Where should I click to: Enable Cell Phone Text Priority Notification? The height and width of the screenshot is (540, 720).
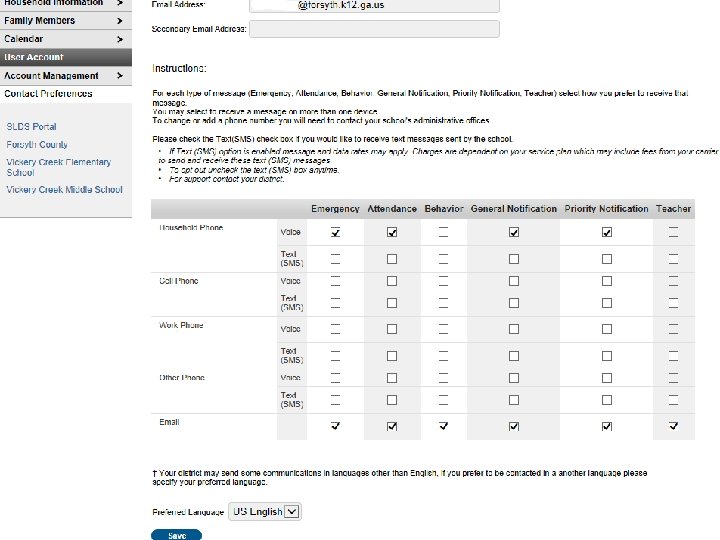pos(607,303)
